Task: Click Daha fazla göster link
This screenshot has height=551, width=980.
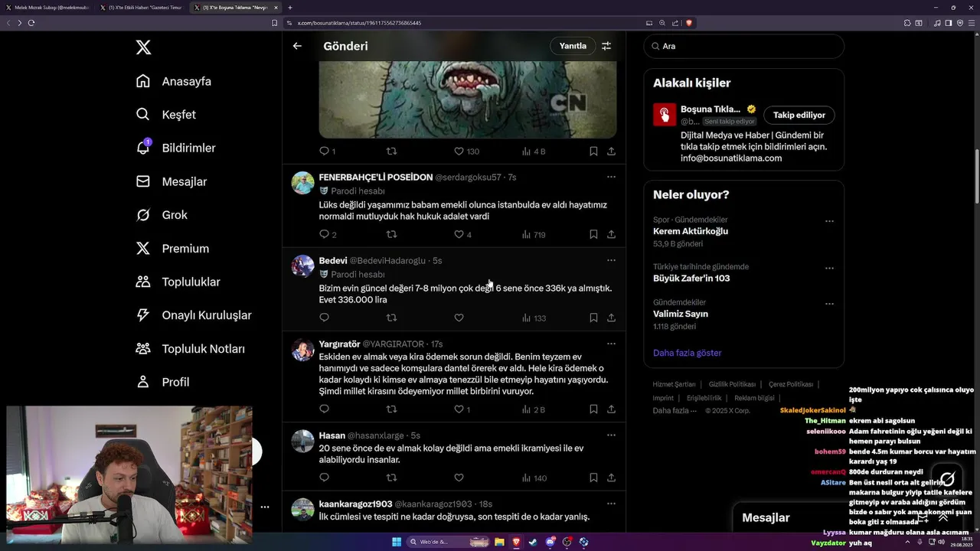Action: tap(688, 353)
